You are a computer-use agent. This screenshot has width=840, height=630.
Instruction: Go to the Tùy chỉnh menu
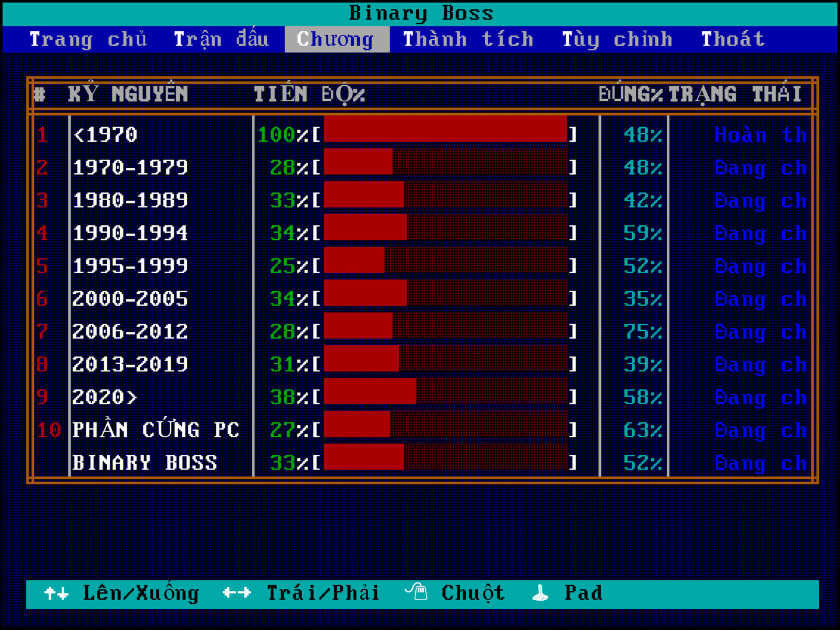pos(617,39)
